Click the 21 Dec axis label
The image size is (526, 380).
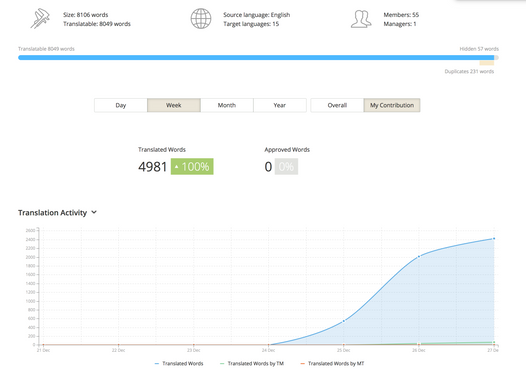click(x=43, y=350)
